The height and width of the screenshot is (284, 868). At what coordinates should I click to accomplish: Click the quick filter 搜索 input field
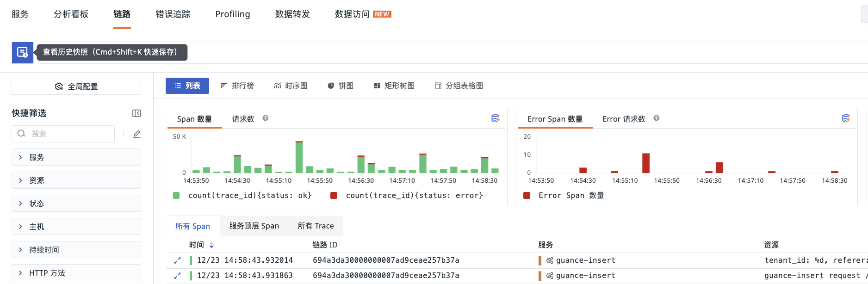[x=63, y=134]
